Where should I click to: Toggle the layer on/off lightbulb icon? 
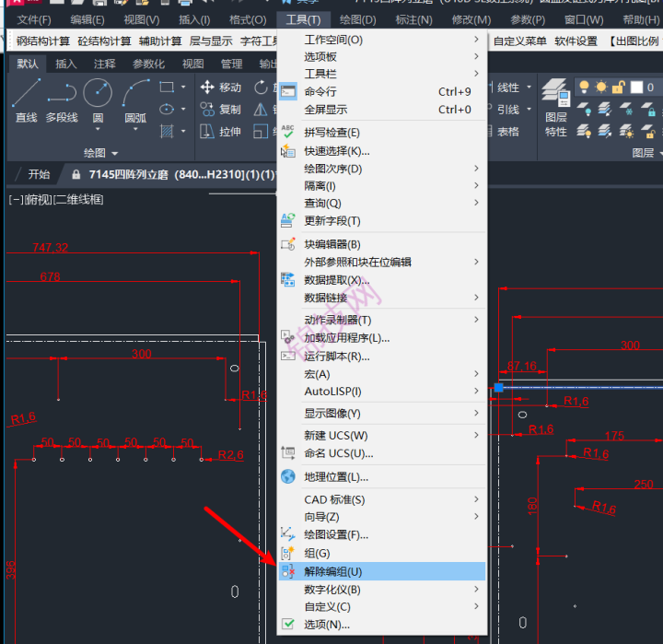coord(584,88)
